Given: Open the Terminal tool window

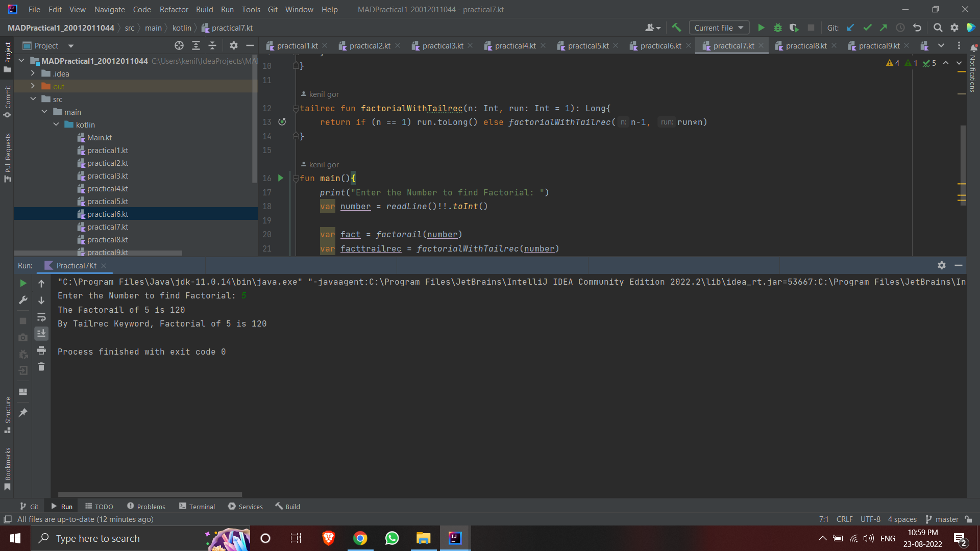Looking at the screenshot, I should (x=201, y=506).
